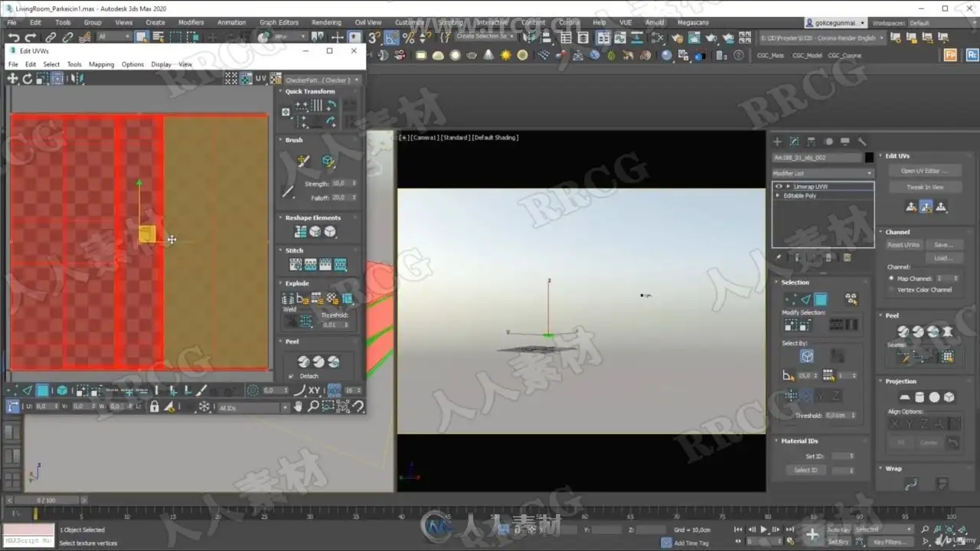
Task: Toggle Percent Snap in main toolbar
Action: coord(408,37)
